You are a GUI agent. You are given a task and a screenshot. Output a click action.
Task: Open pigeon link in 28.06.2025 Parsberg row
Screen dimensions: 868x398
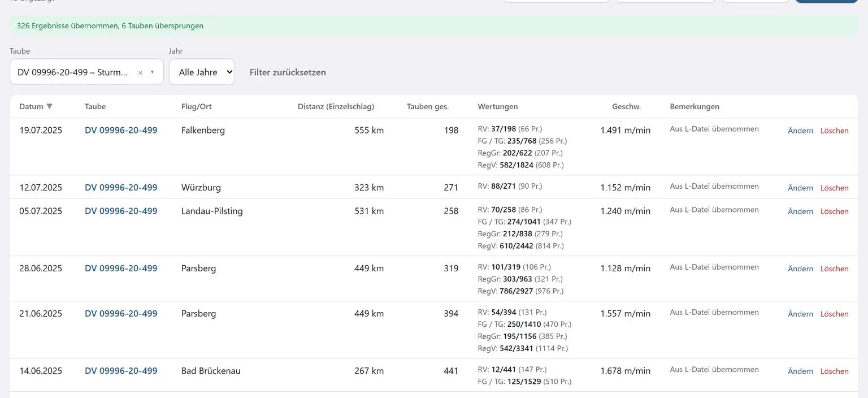coord(121,268)
